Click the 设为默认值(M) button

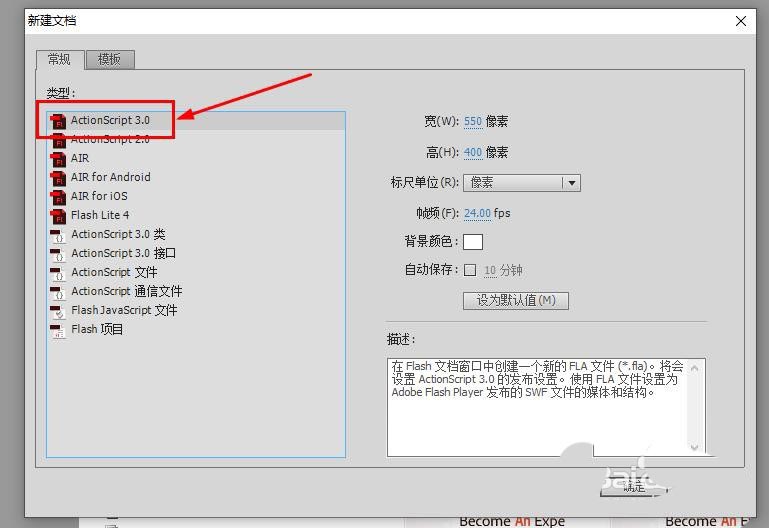click(x=516, y=301)
